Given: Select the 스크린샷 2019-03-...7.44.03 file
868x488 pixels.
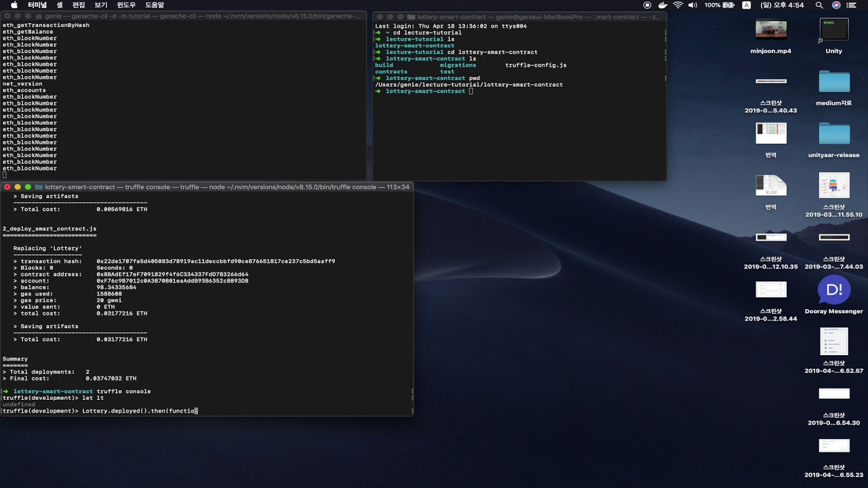Looking at the screenshot, I should [833, 237].
